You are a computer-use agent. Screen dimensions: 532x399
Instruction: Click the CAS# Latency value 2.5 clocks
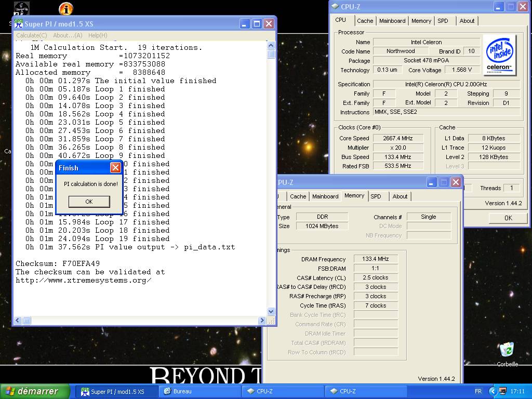pyautogui.click(x=375, y=277)
